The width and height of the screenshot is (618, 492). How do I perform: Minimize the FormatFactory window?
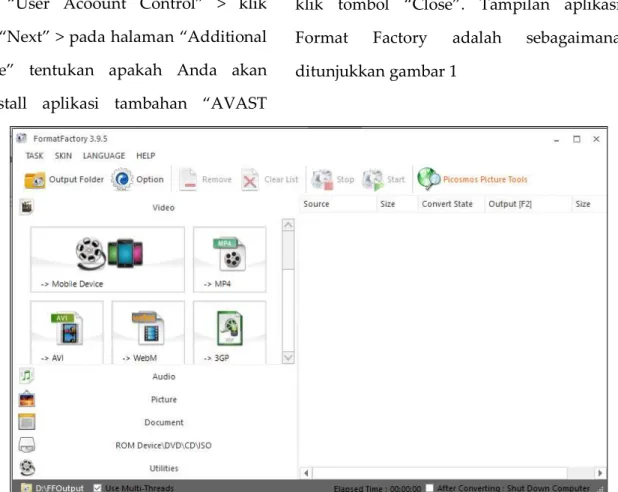[557, 140]
